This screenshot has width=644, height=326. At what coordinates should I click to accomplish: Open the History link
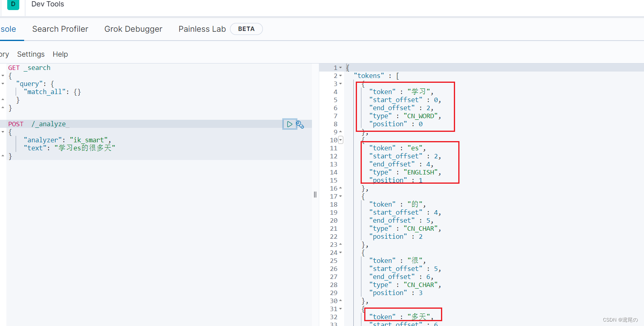pyautogui.click(x=4, y=54)
